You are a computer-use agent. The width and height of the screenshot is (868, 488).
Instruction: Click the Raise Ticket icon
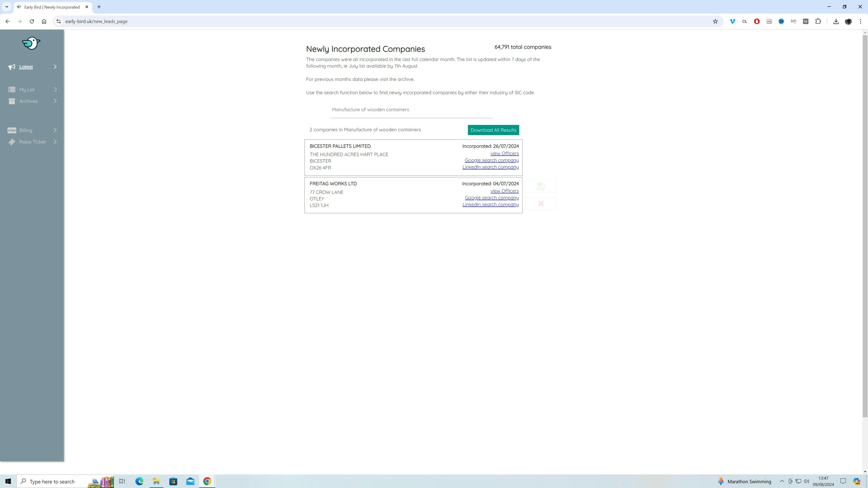coord(12,142)
